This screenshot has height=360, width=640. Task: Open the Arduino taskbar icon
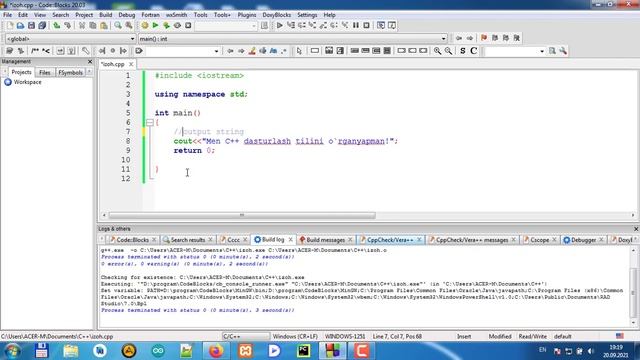click(158, 351)
